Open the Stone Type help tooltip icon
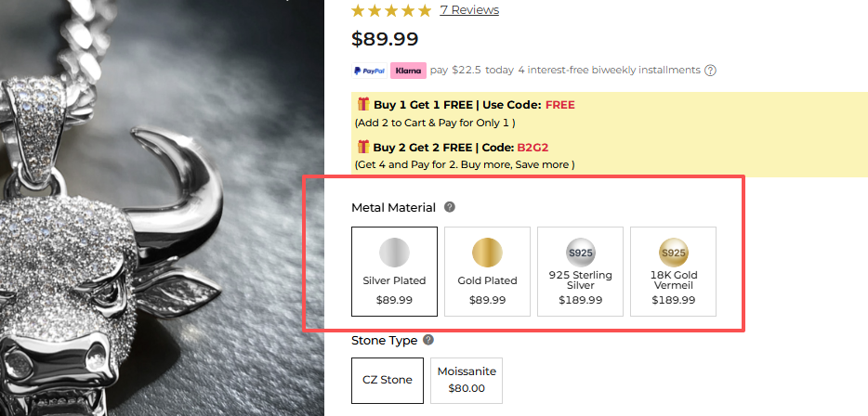Screen dimensions: 868x416 (428, 341)
